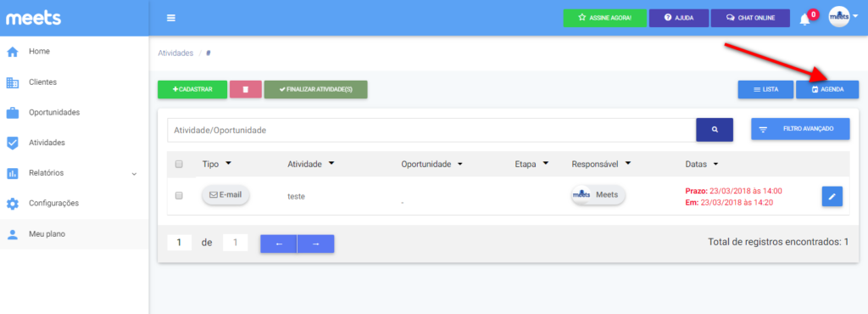Go to next page arrow
The image size is (868, 314).
315,244
